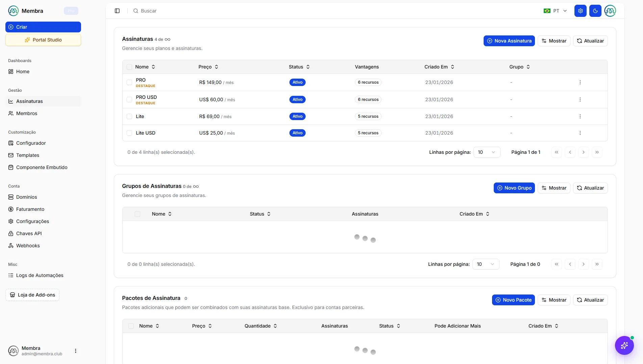The width and height of the screenshot is (643, 364).
Task: Open Mostrar columns menu for Assinaturas
Action: (x=554, y=41)
